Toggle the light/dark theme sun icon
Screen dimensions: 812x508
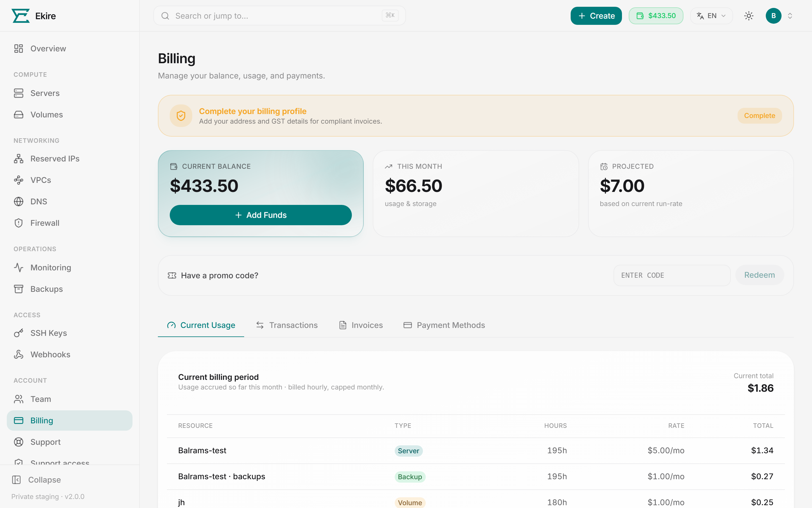coord(749,16)
